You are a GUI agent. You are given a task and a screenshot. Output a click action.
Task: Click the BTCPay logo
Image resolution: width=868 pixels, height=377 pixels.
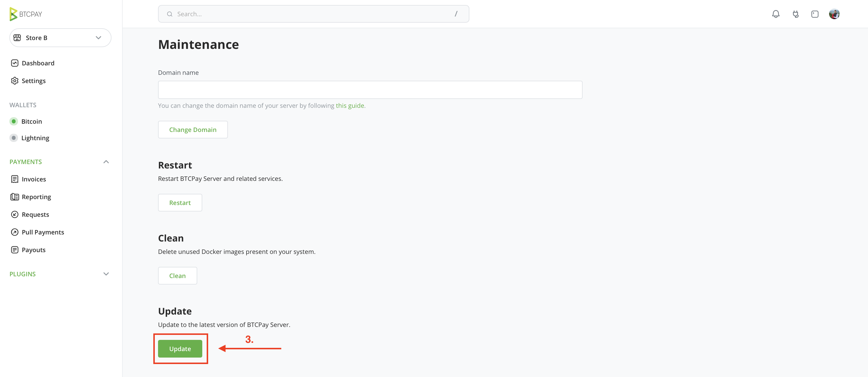tap(26, 14)
